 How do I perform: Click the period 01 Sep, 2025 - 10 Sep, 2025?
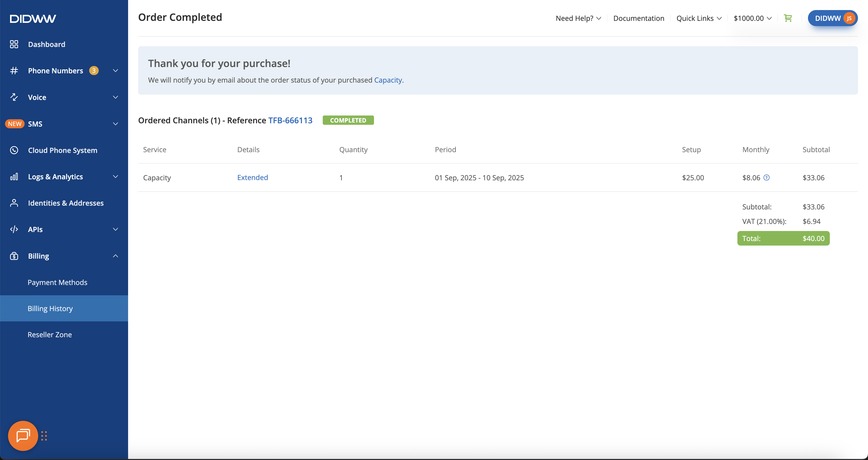[479, 178]
